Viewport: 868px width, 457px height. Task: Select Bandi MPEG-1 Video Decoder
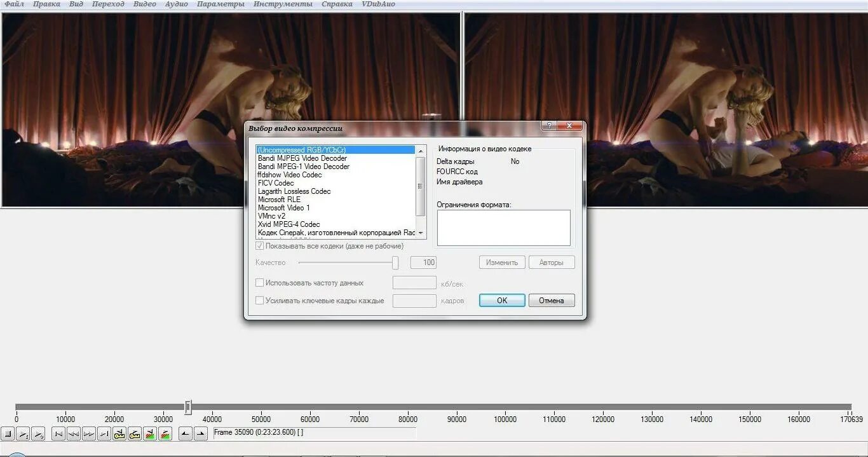[336, 167]
